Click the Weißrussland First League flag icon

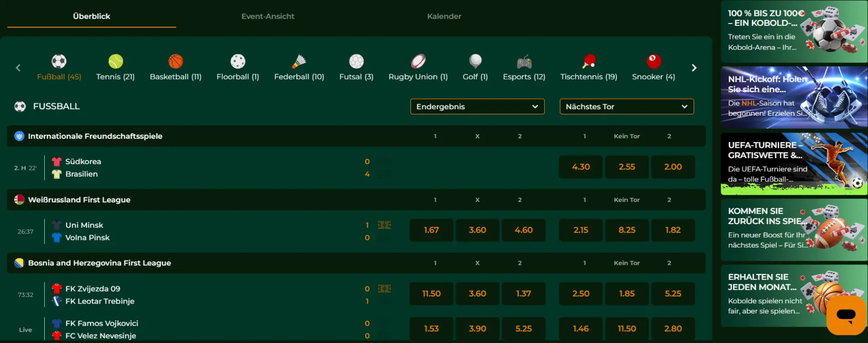(x=19, y=199)
